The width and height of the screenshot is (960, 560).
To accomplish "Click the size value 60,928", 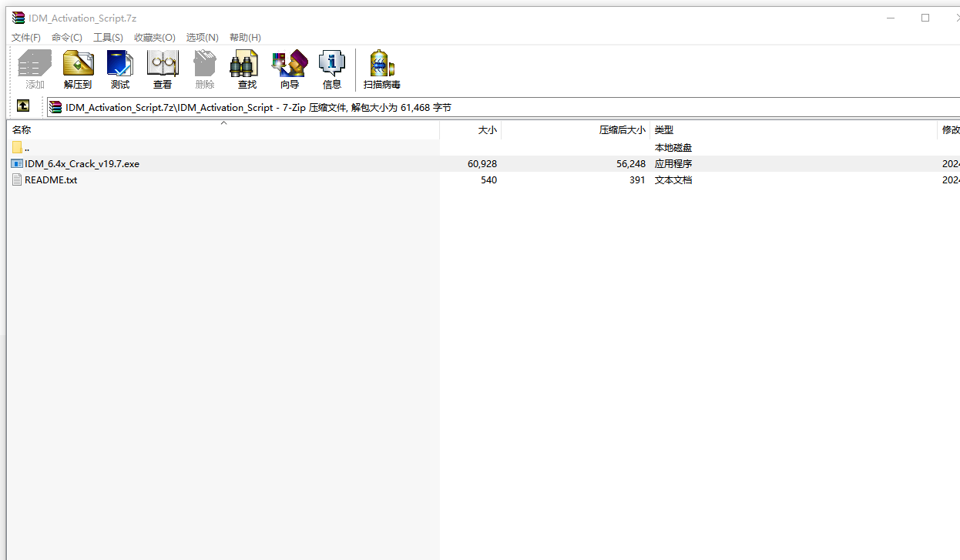I will [x=482, y=164].
